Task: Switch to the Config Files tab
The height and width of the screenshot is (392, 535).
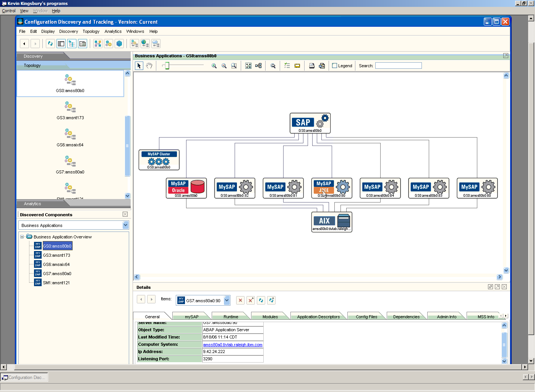Action: tap(366, 317)
